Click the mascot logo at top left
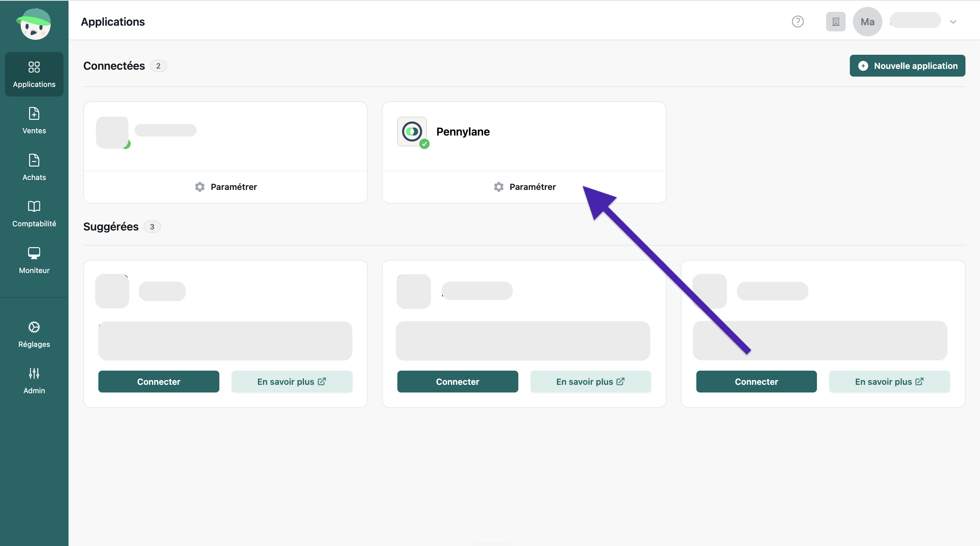 click(x=34, y=24)
